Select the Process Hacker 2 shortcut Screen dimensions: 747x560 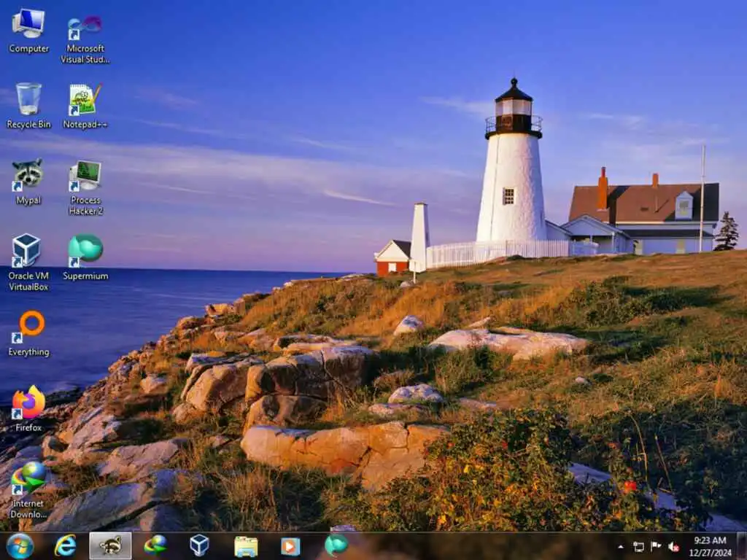85,187
